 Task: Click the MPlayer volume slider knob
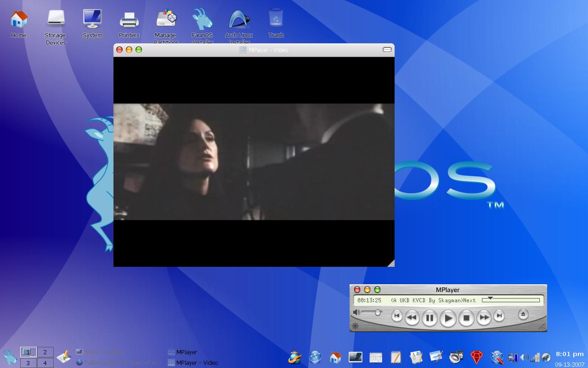coord(378,312)
